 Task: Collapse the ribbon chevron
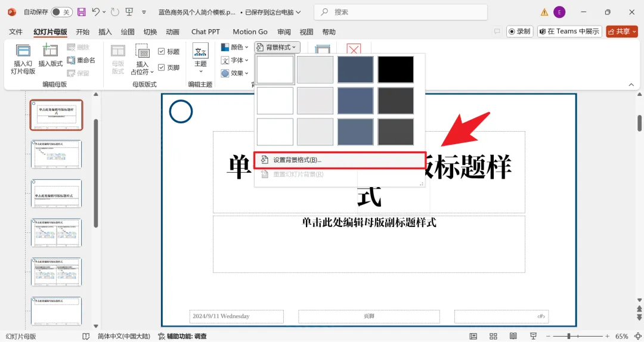631,85
